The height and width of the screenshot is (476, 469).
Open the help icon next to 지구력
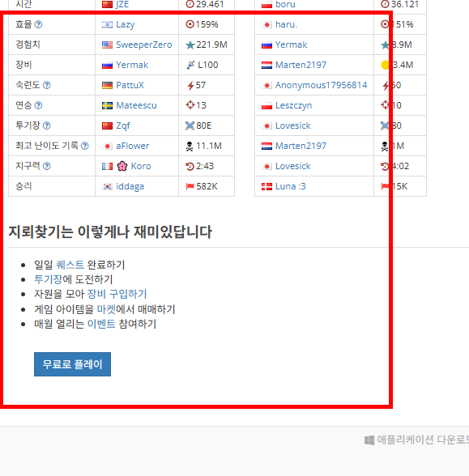click(x=46, y=166)
